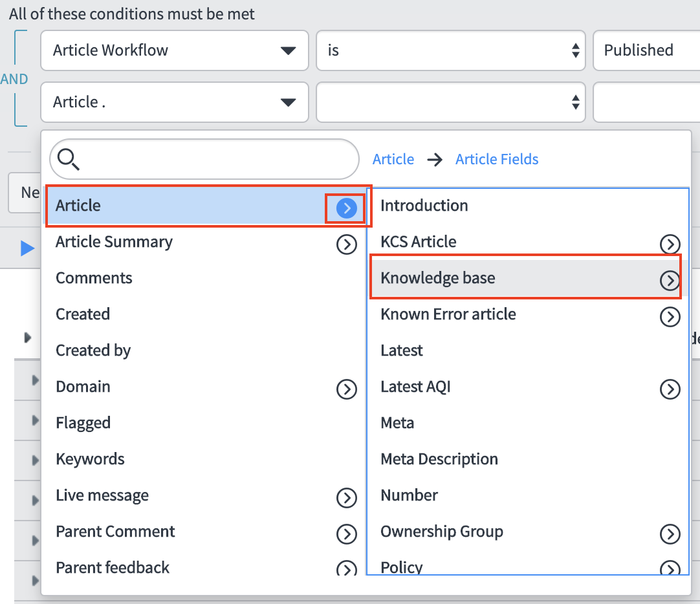Expand Known Error article arrow icon
The image size is (700, 604).
[670, 316]
